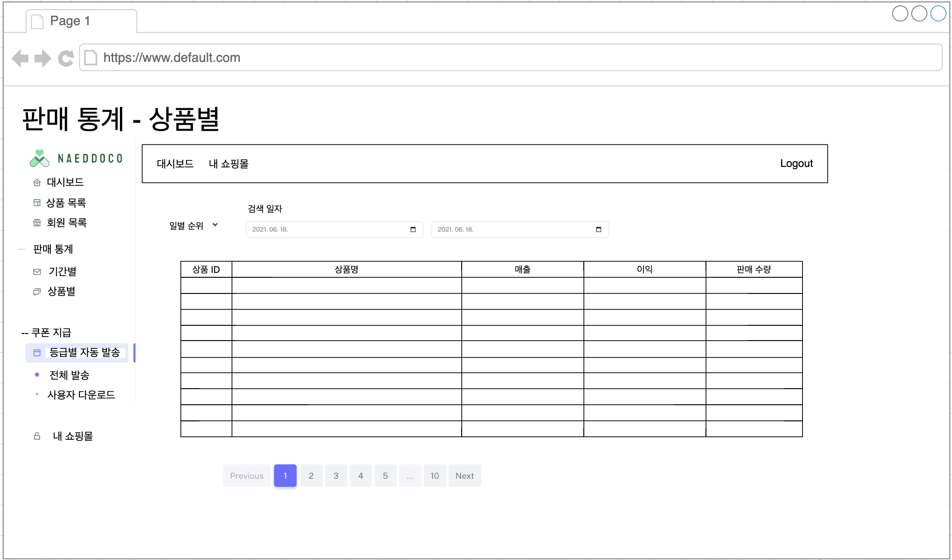The height and width of the screenshot is (560, 952).
Task: Click the lock icon beside 내 쇼핑몰
Action: coord(37,436)
